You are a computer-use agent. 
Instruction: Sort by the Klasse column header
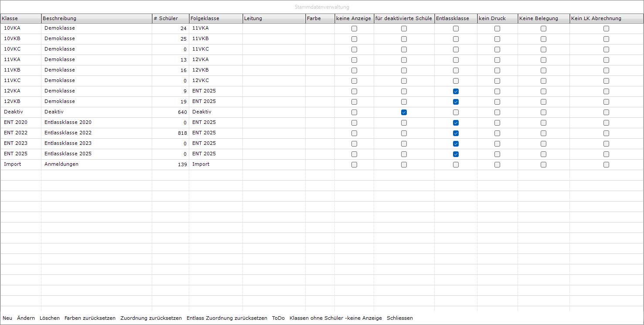click(20, 18)
